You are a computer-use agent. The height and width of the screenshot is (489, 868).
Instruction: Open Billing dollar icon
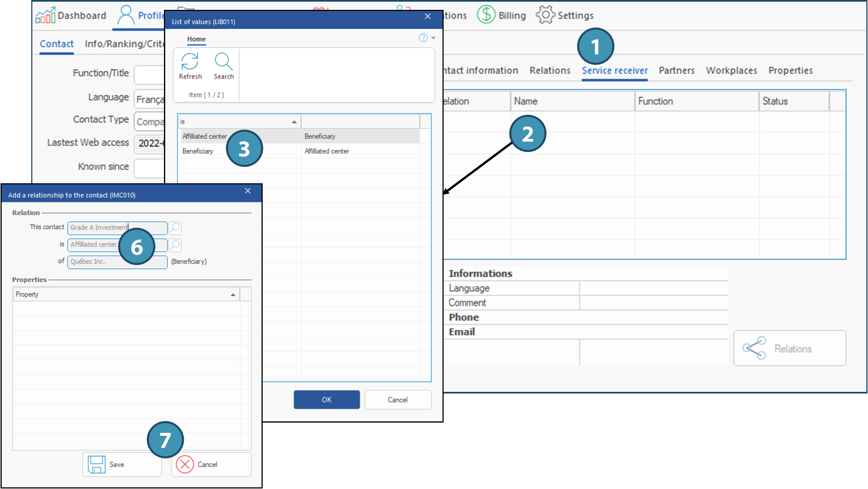(x=486, y=15)
